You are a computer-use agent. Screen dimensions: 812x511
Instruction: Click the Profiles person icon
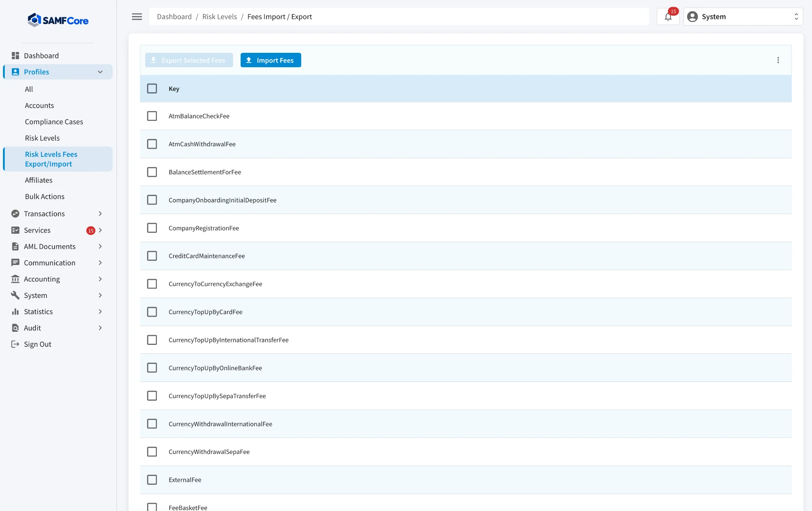click(15, 72)
